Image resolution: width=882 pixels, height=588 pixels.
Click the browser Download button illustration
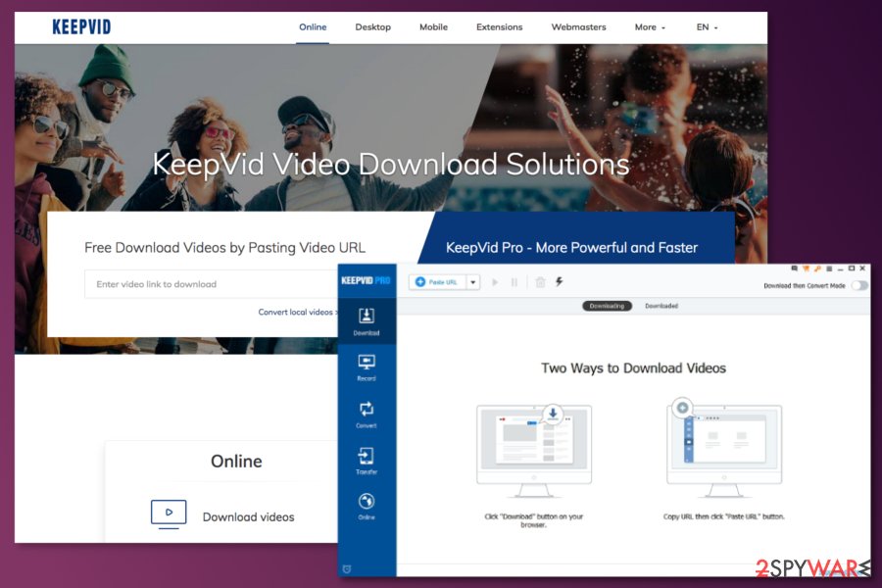pyautogui.click(x=534, y=450)
